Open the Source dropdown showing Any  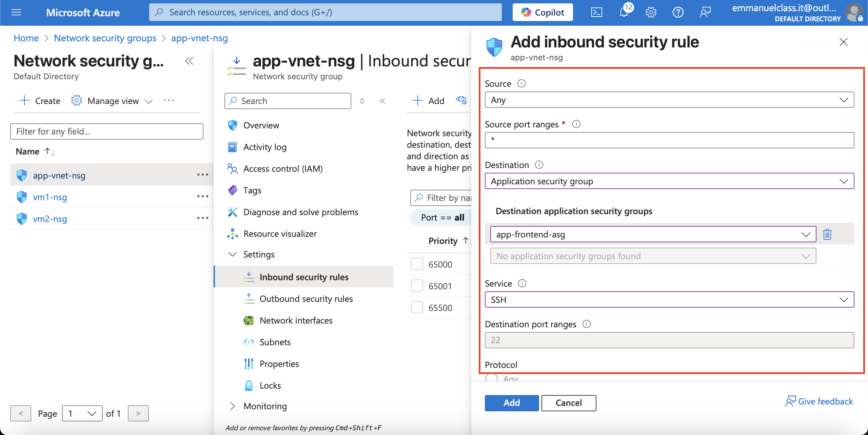pos(669,100)
